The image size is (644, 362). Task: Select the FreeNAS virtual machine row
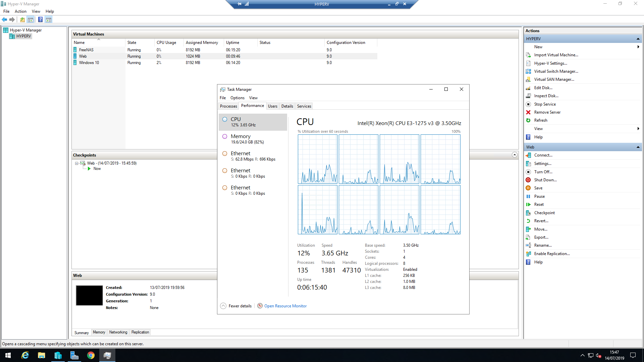point(225,50)
